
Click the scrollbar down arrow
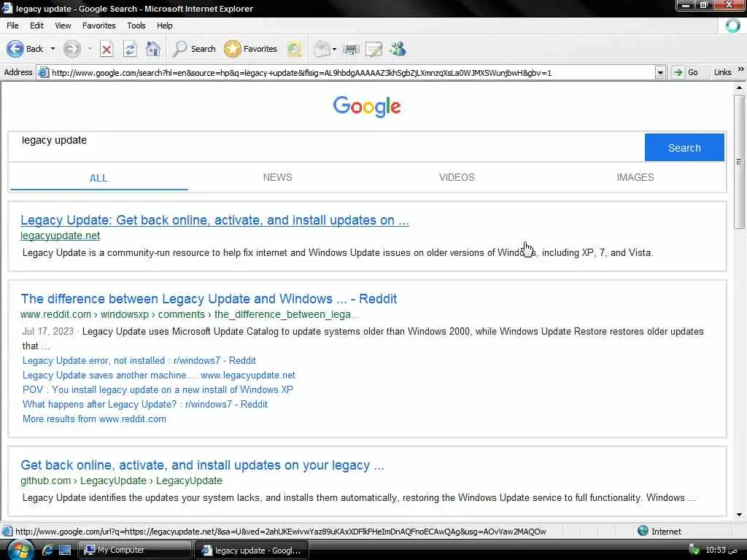(x=739, y=515)
